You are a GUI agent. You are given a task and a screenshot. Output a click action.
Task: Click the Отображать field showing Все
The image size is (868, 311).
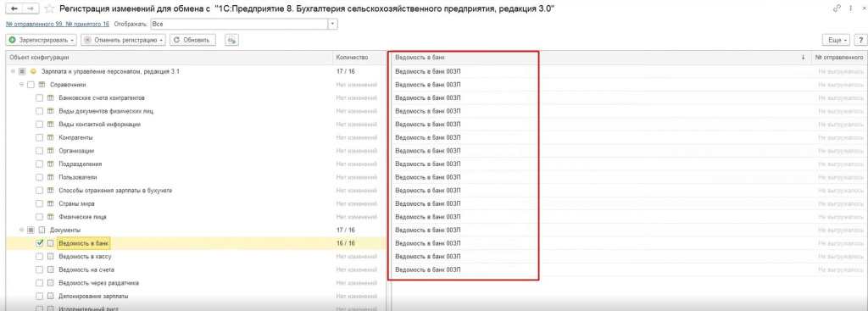click(239, 25)
